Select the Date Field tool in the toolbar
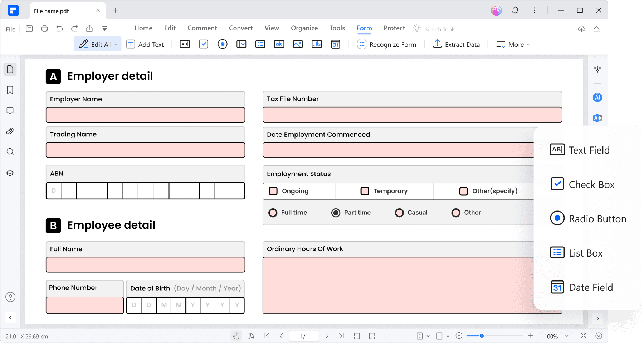644x343 pixels. [x=336, y=44]
